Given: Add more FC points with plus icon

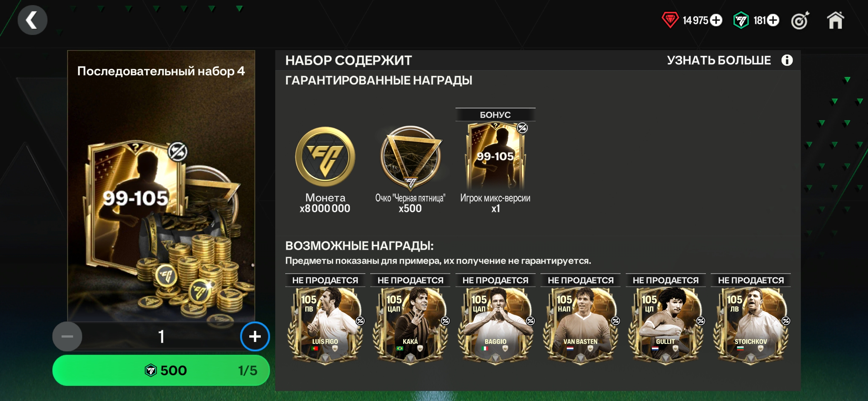Looking at the screenshot, I should click(x=773, y=20).
